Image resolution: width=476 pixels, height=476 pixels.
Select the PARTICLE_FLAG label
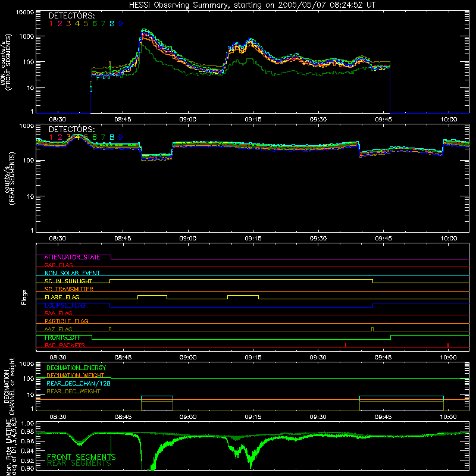click(67, 321)
